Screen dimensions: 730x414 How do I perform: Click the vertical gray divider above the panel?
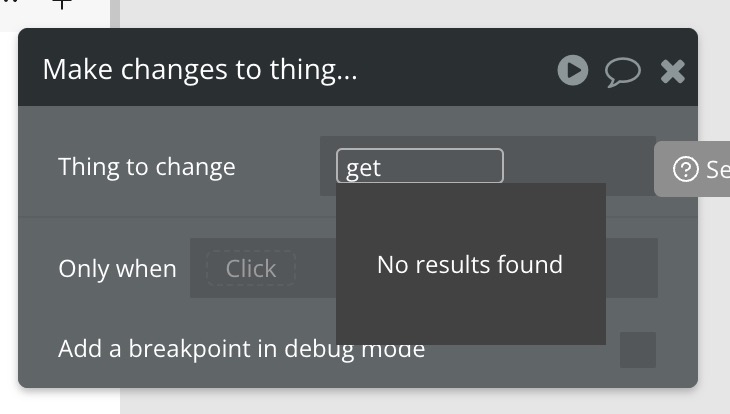[115, 14]
